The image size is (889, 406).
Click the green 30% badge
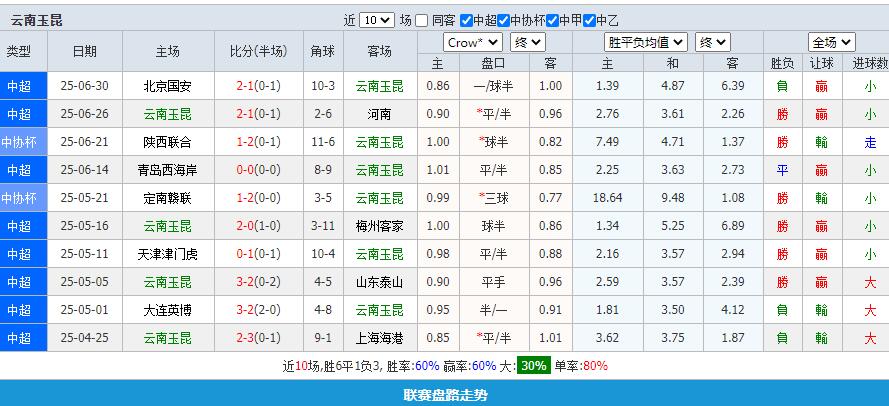tap(533, 366)
